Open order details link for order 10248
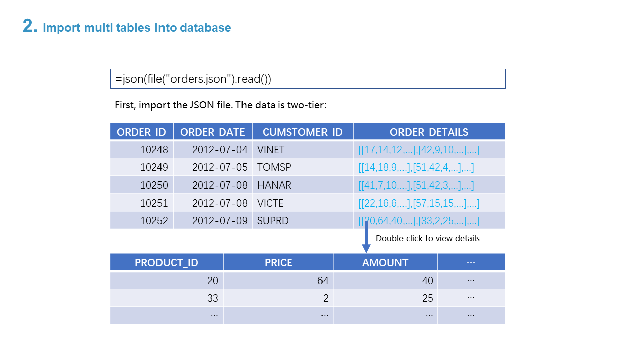The image size is (644, 362). point(419,150)
